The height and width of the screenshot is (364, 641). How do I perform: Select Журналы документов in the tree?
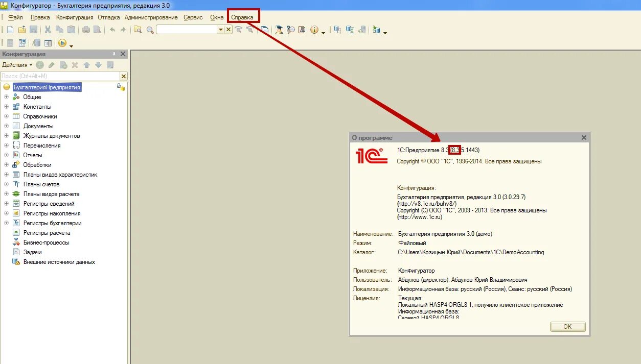point(52,136)
